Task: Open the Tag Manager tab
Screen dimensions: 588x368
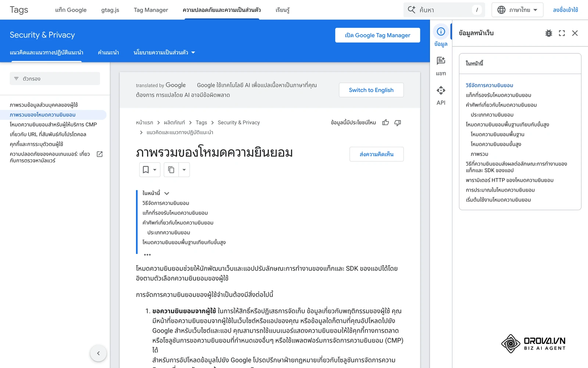Action: (x=151, y=10)
